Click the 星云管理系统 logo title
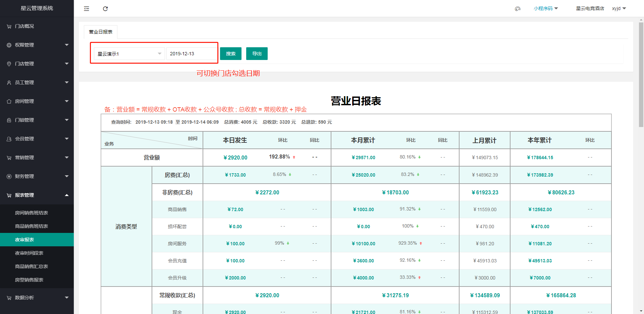Screen dimensions: 644x314 pyautogui.click(x=37, y=8)
